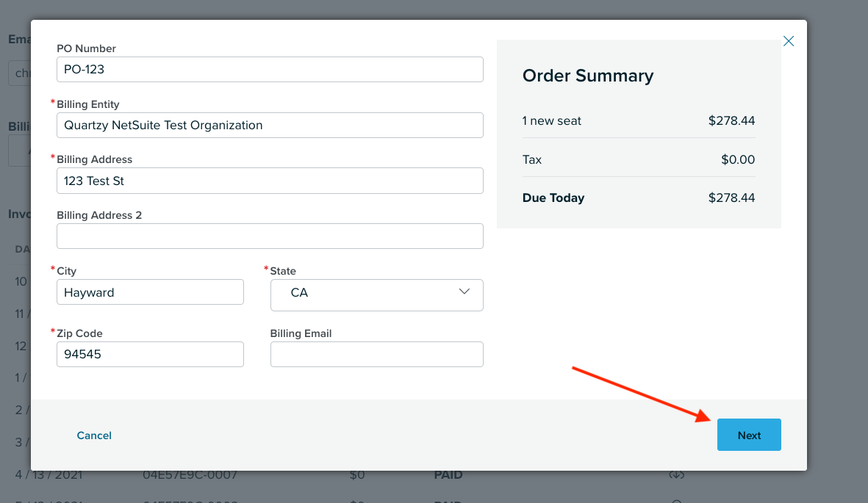Focus the empty Billing Address 2 field
Viewport: 868px width, 503px height.
tap(270, 236)
